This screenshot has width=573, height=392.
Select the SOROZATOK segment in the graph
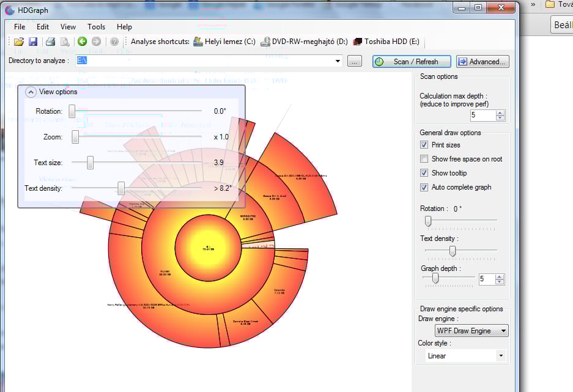point(248,218)
